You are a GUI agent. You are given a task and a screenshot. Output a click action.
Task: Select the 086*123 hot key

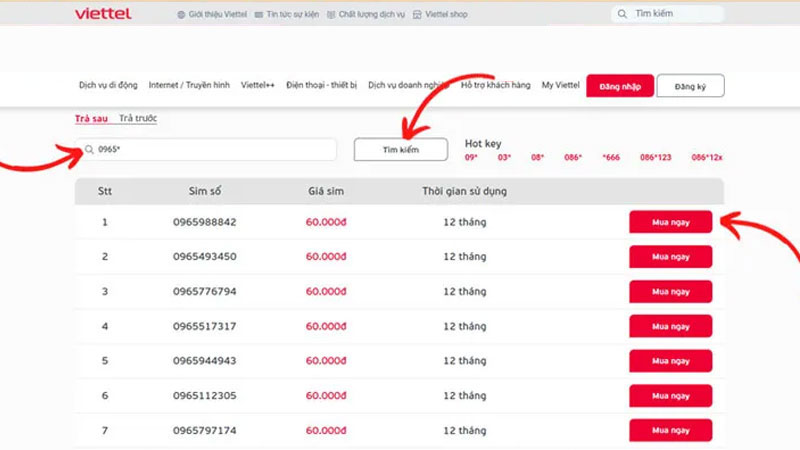click(x=656, y=158)
